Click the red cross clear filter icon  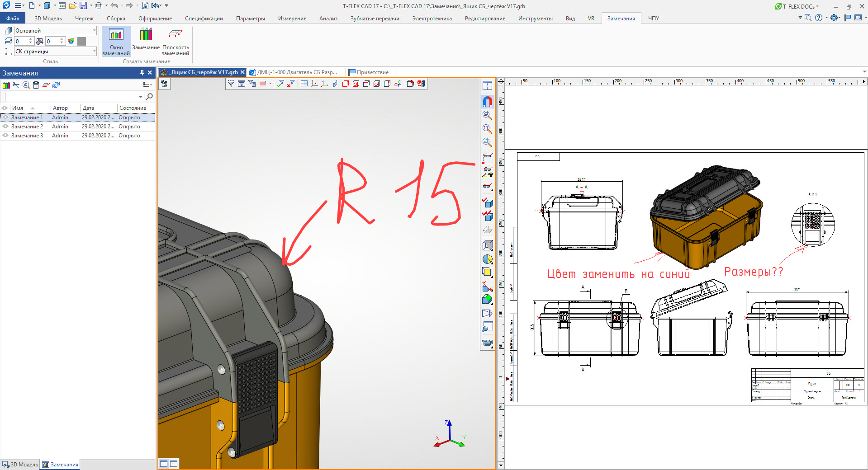click(x=290, y=84)
